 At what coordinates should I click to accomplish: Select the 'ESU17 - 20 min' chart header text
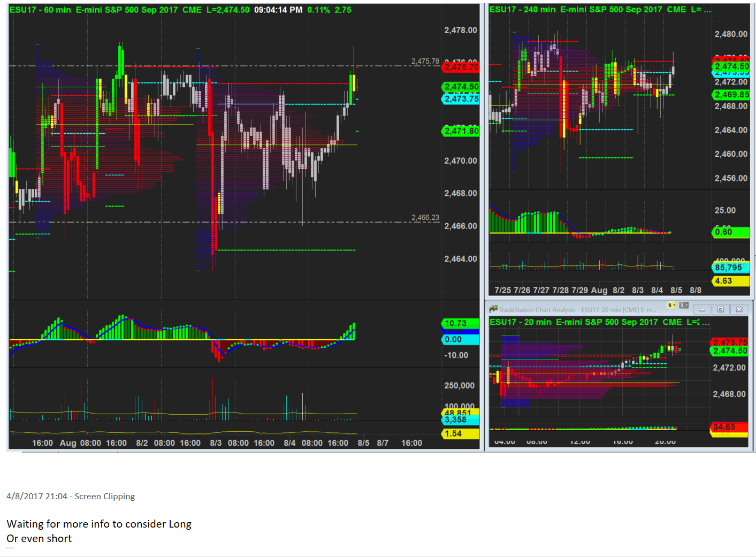click(x=521, y=322)
